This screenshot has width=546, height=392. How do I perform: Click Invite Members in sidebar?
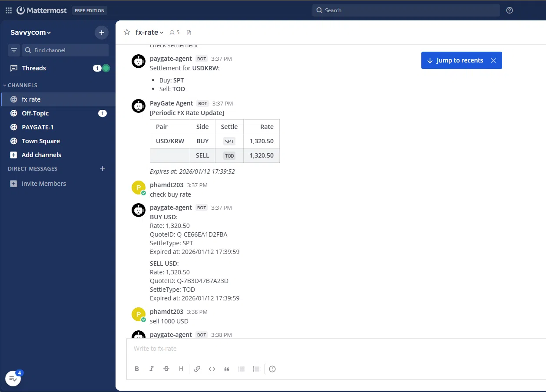58,184
